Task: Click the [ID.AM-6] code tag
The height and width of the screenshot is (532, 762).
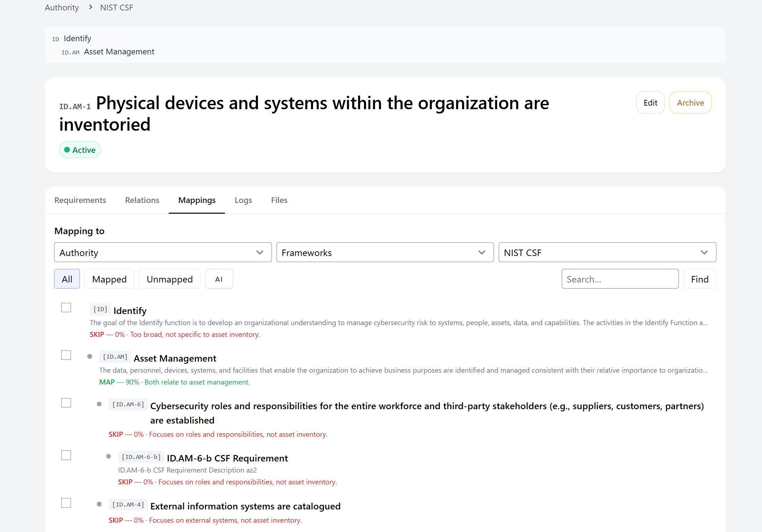Action: coord(128,405)
